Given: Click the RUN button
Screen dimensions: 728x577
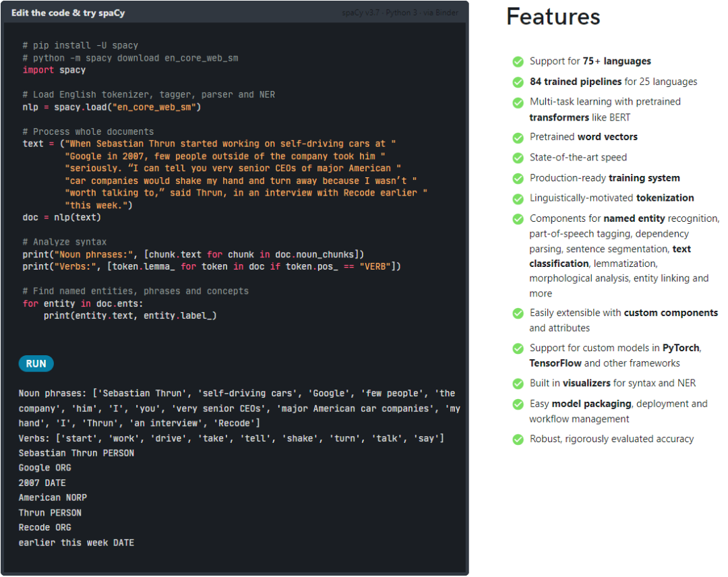Looking at the screenshot, I should click(36, 363).
